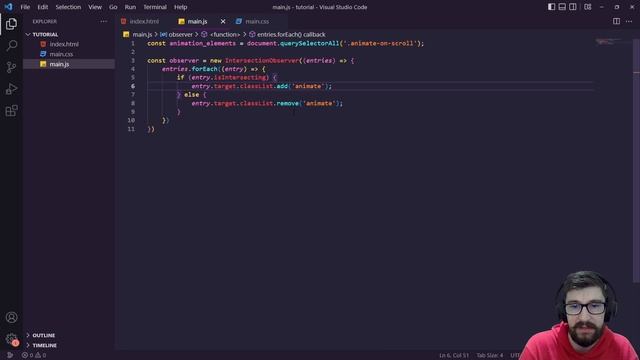Open the Edit menu
Viewport: 640px width, 360px height.
point(42,7)
